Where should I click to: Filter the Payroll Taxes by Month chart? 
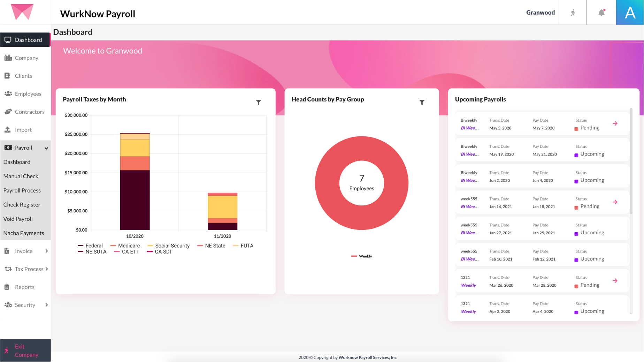coord(259,102)
